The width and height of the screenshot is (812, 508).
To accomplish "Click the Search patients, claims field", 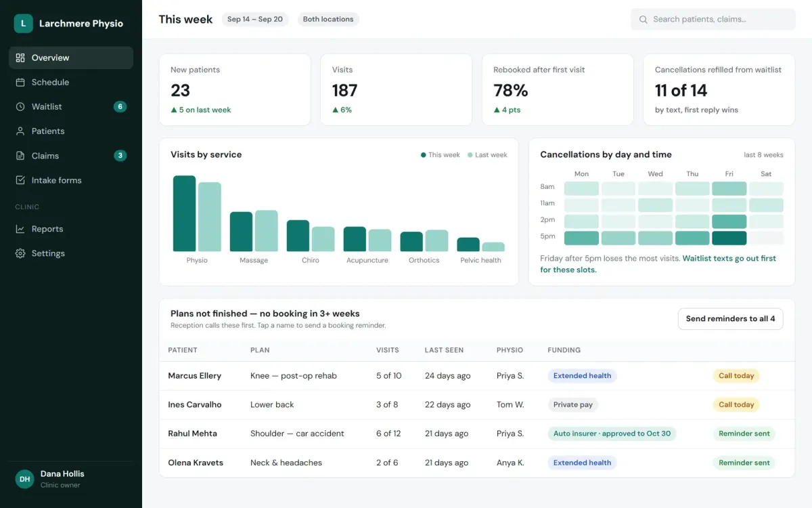I will 713,20.
